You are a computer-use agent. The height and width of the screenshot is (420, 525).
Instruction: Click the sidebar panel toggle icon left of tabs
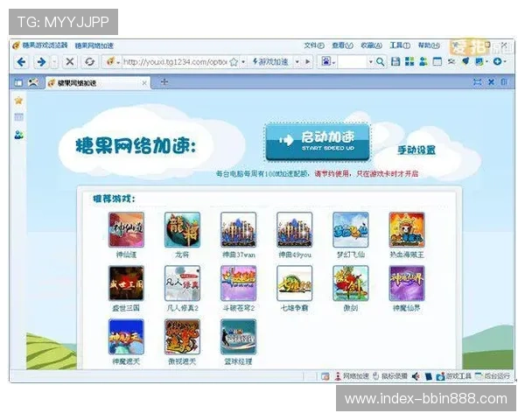pos(18,83)
